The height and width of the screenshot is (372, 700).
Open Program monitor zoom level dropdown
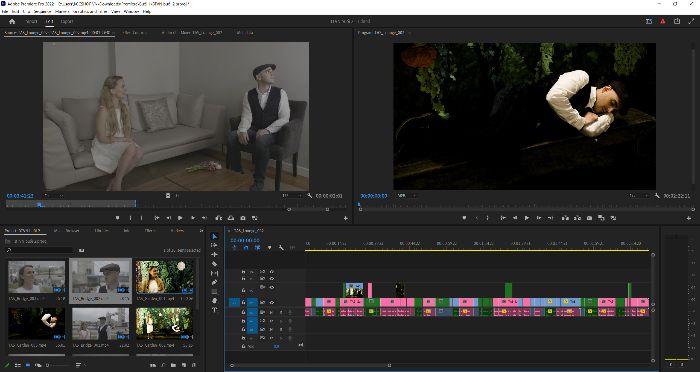coord(406,196)
